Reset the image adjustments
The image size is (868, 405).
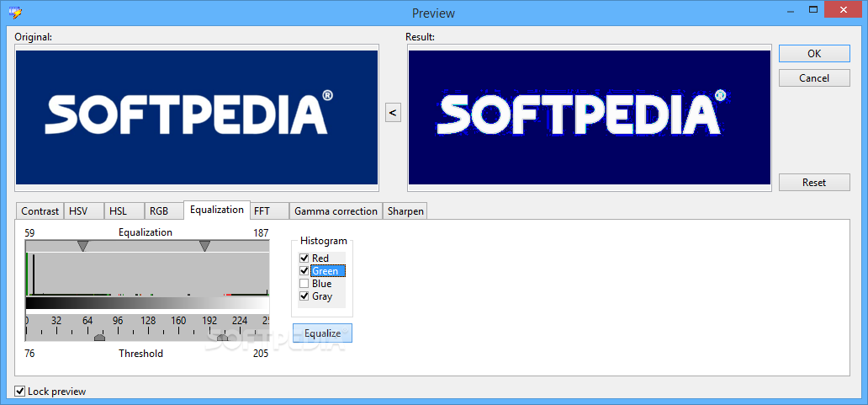pos(814,182)
